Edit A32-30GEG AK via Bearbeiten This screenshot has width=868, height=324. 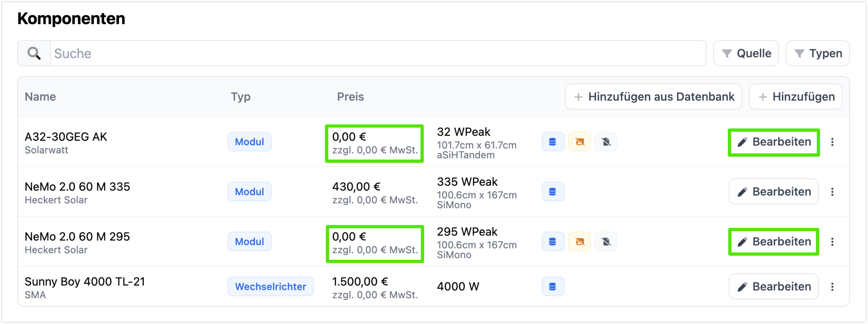click(x=774, y=142)
